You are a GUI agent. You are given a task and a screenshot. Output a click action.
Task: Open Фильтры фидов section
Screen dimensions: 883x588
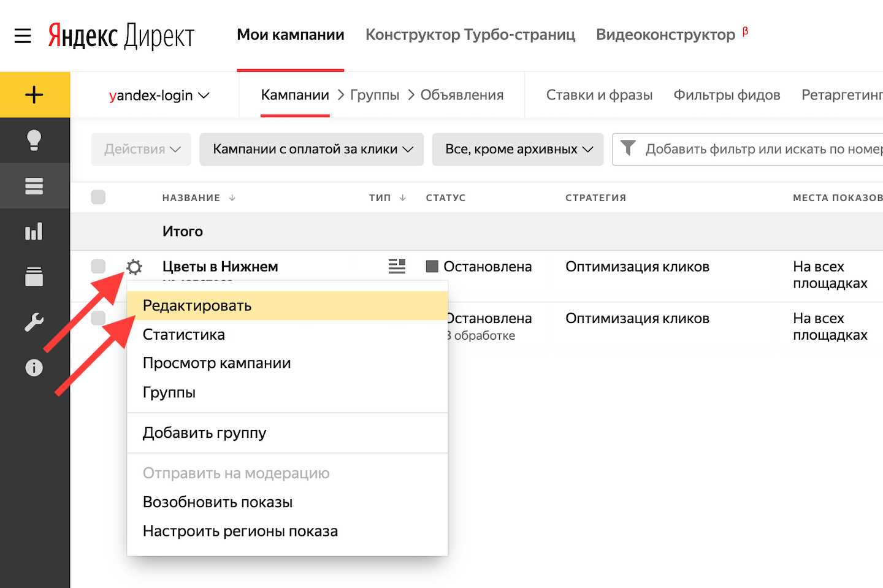tap(727, 95)
